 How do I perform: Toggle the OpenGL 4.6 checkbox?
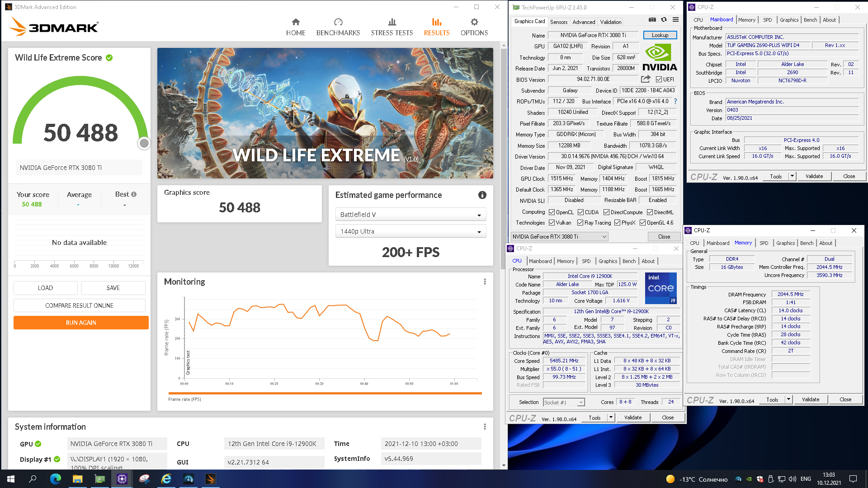[642, 223]
